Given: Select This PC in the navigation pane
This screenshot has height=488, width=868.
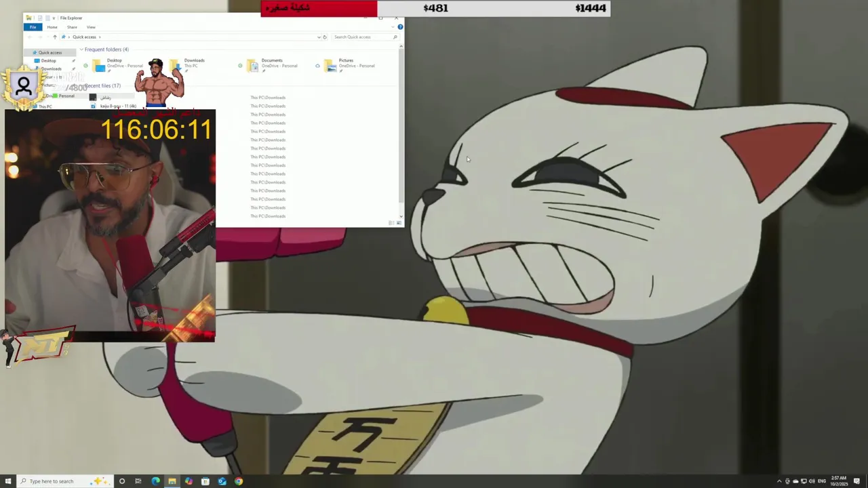Looking at the screenshot, I should 45,106.
